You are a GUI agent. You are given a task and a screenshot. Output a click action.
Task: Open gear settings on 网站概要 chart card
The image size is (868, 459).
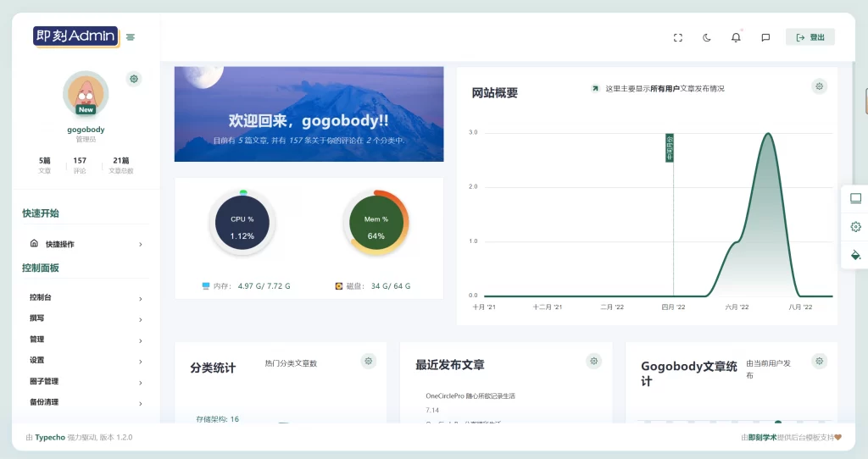pyautogui.click(x=820, y=86)
